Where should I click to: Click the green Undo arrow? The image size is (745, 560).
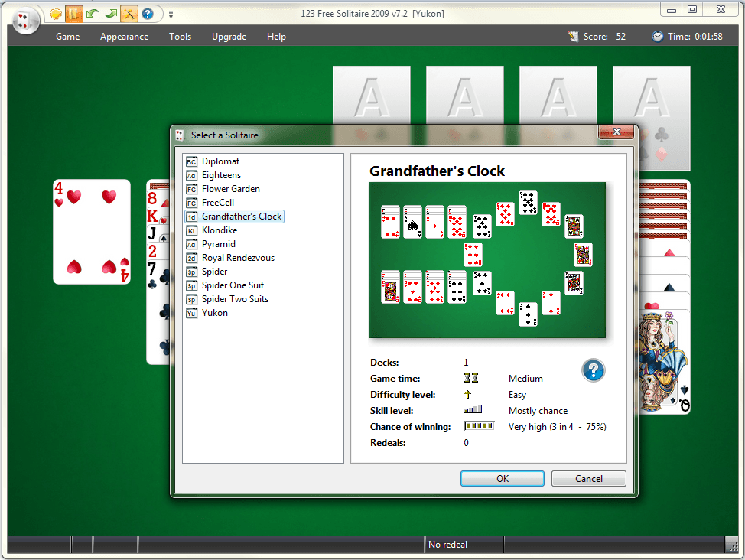tap(93, 14)
